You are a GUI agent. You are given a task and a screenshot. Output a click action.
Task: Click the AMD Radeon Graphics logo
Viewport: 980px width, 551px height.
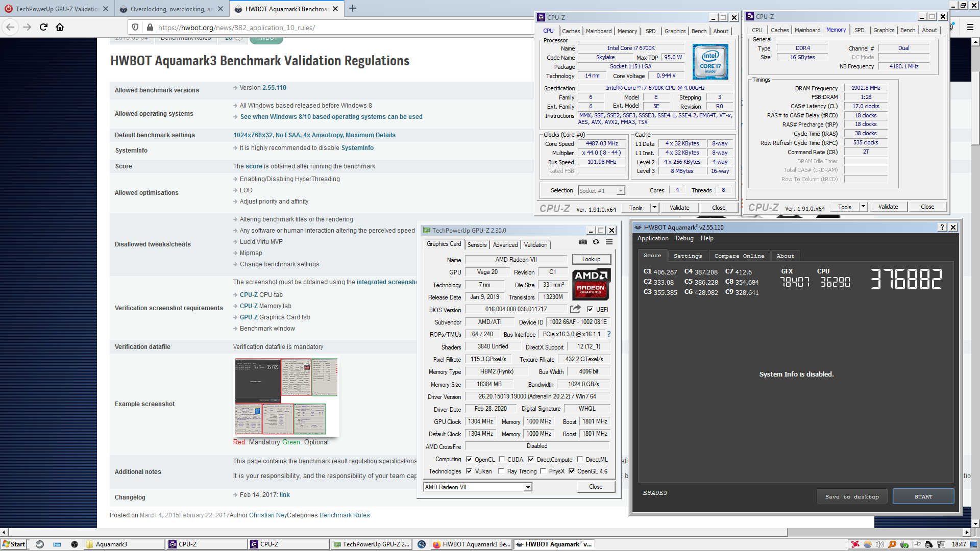591,284
